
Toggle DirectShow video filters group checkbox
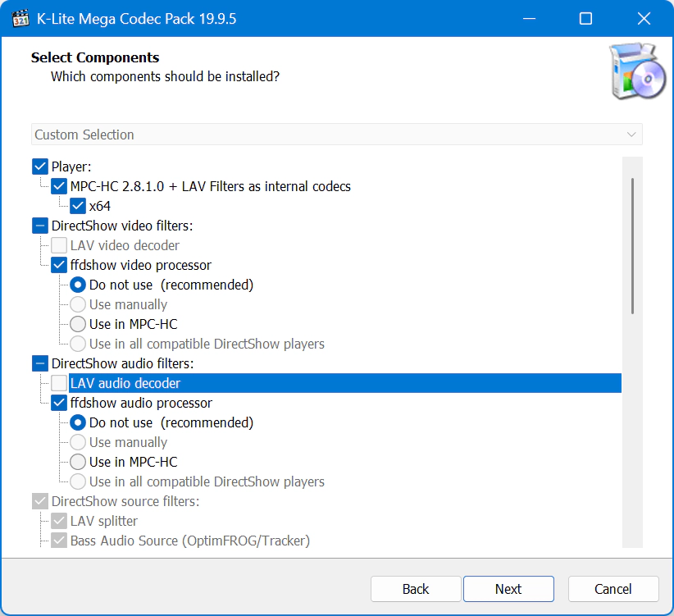coord(40,226)
